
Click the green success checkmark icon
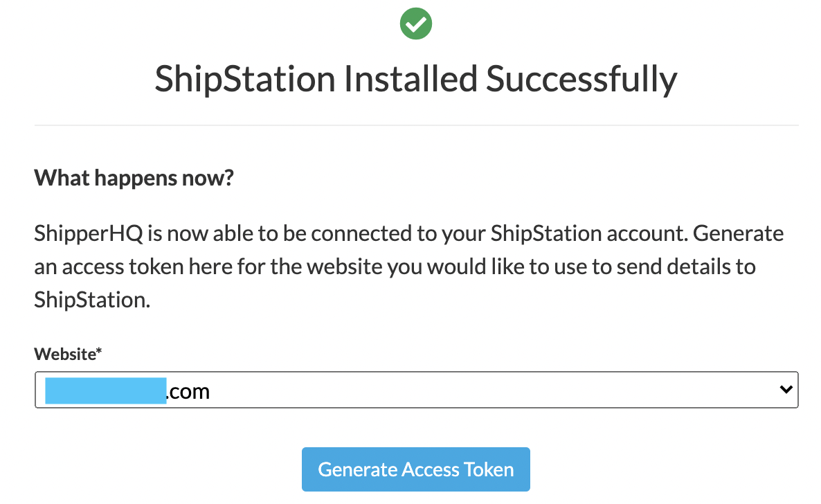tap(416, 24)
